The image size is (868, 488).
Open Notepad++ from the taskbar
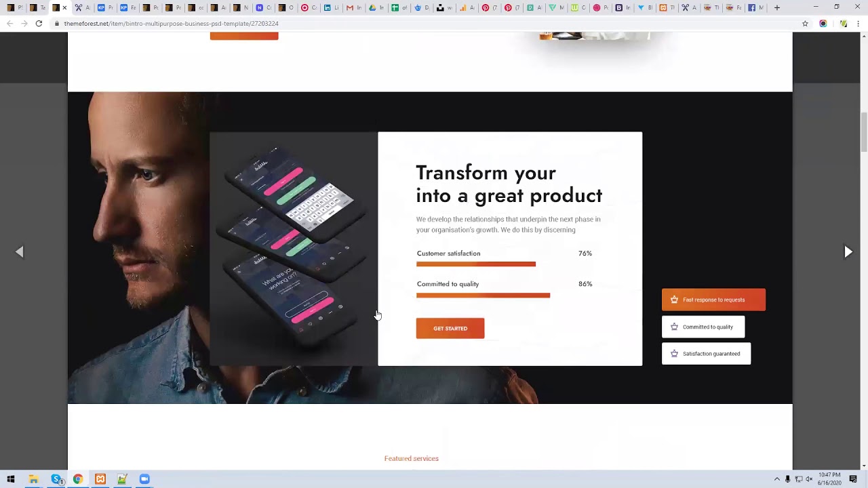coord(122,479)
